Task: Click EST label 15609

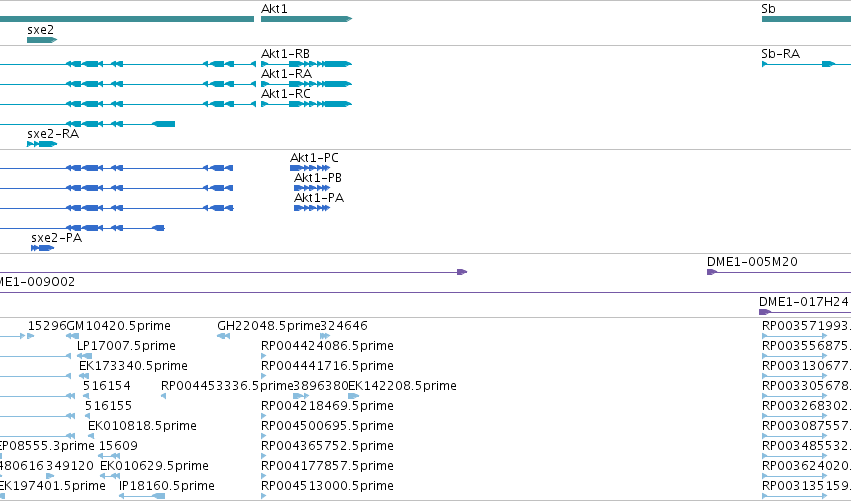Action: point(118,446)
